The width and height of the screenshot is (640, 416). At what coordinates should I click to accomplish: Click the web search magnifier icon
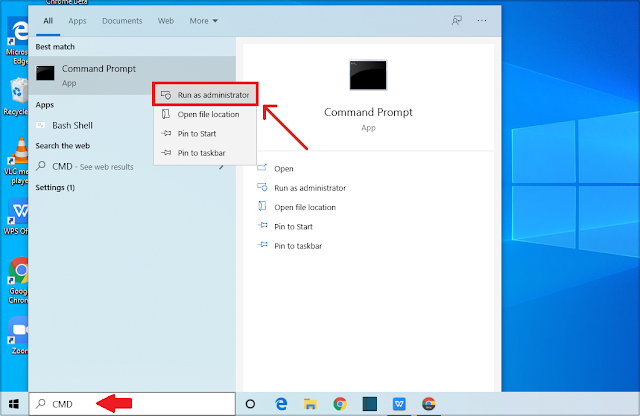[x=41, y=166]
